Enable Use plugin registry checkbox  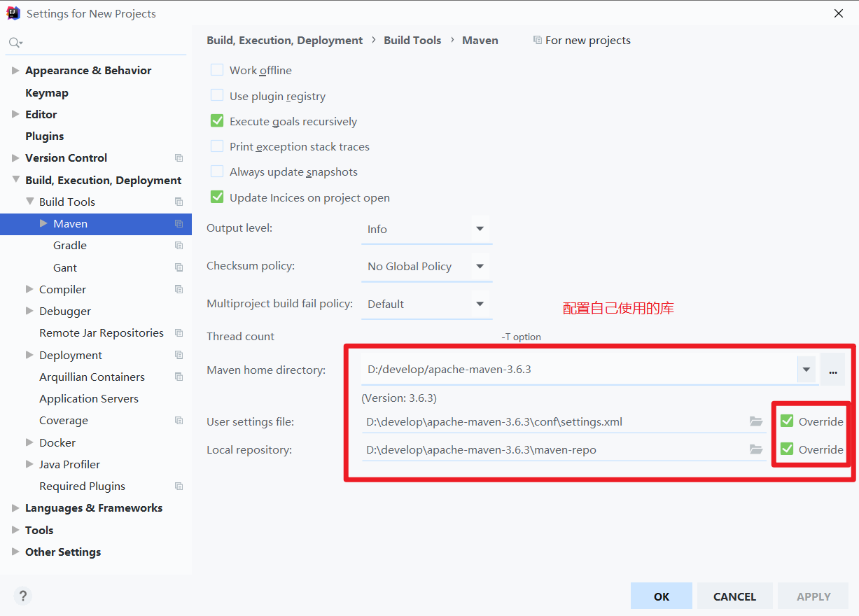[217, 96]
